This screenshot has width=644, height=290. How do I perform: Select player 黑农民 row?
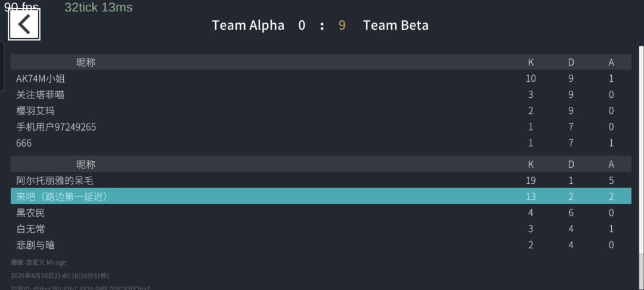tap(321, 213)
